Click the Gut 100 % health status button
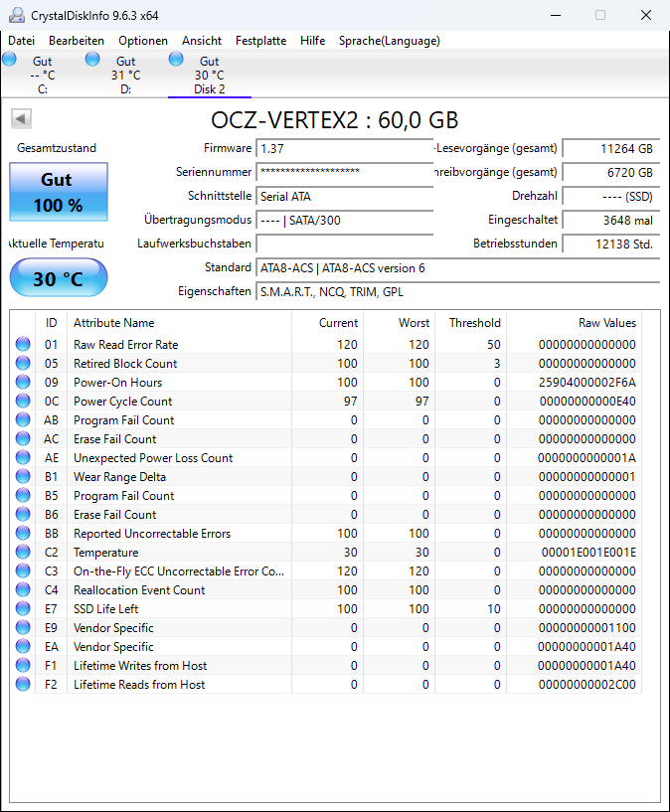Viewport: 670px width, 812px height. 59,192
